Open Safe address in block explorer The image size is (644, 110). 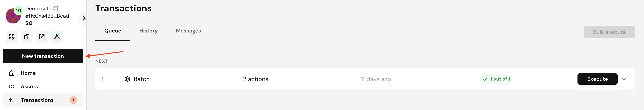pos(42,37)
